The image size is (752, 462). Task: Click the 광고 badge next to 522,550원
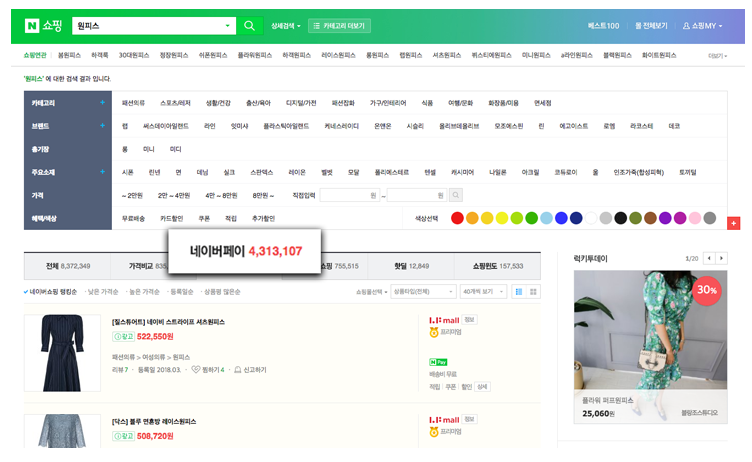pos(123,337)
